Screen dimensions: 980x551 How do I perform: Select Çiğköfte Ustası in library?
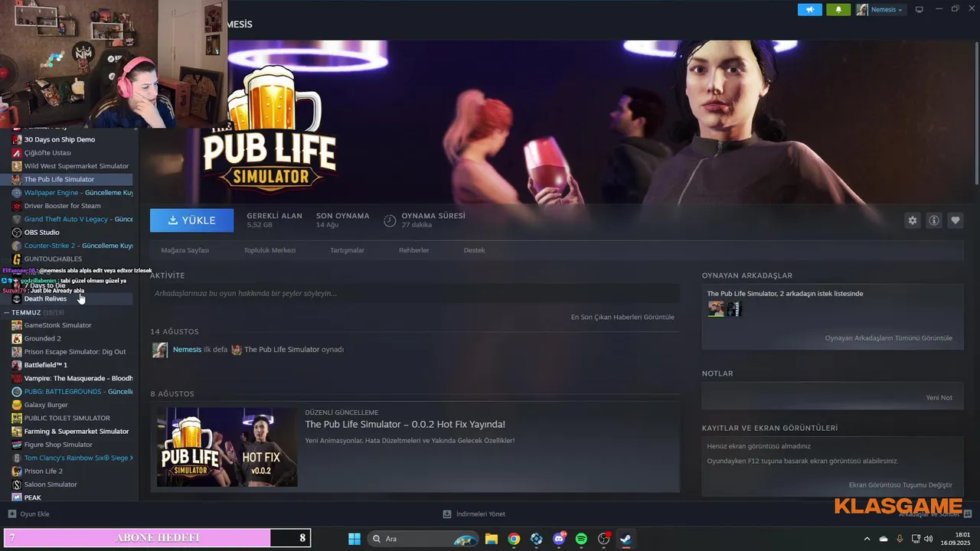[x=47, y=153]
